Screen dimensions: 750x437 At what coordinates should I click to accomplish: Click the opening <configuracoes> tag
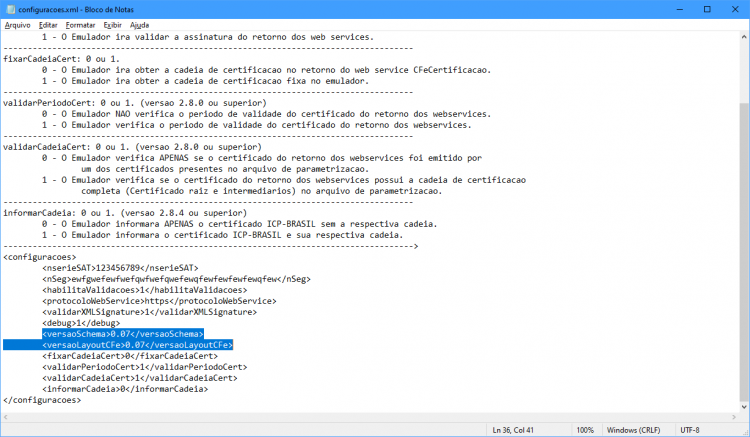[39, 257]
